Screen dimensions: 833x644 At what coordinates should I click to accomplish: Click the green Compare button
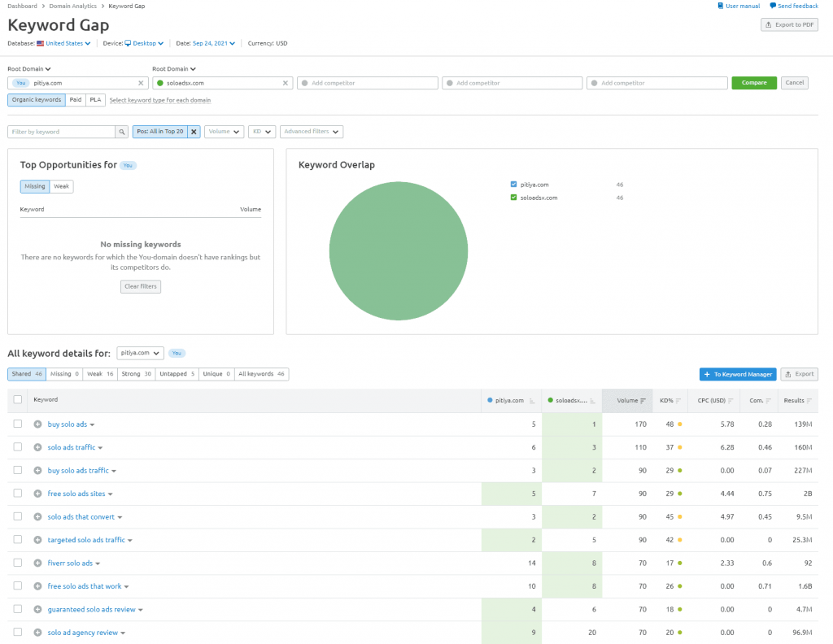[x=754, y=83]
